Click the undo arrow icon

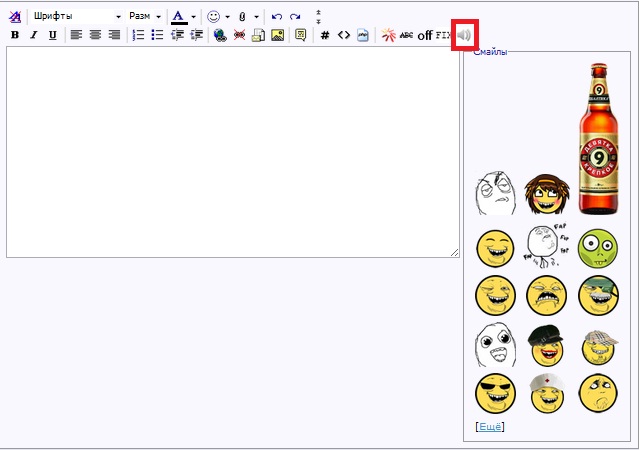277,17
